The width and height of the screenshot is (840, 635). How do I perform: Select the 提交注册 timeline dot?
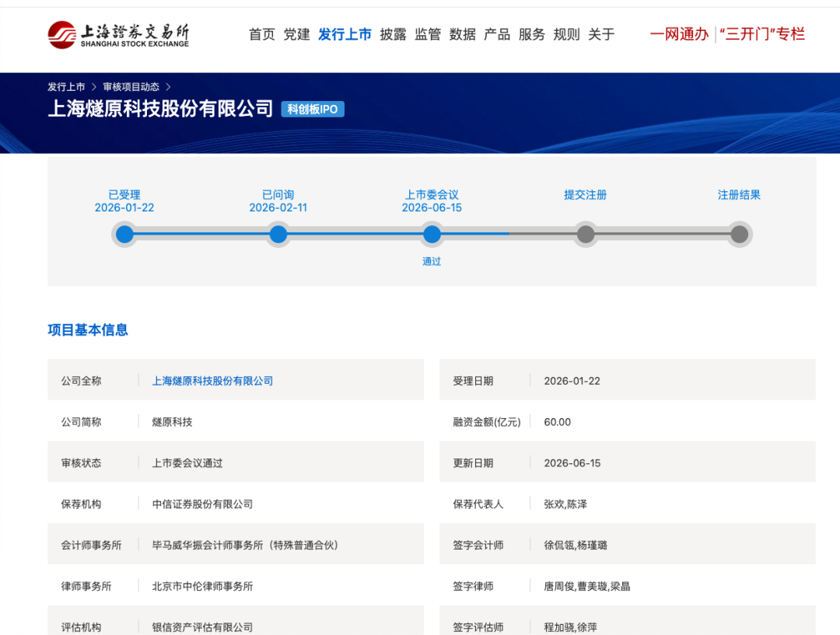586,235
